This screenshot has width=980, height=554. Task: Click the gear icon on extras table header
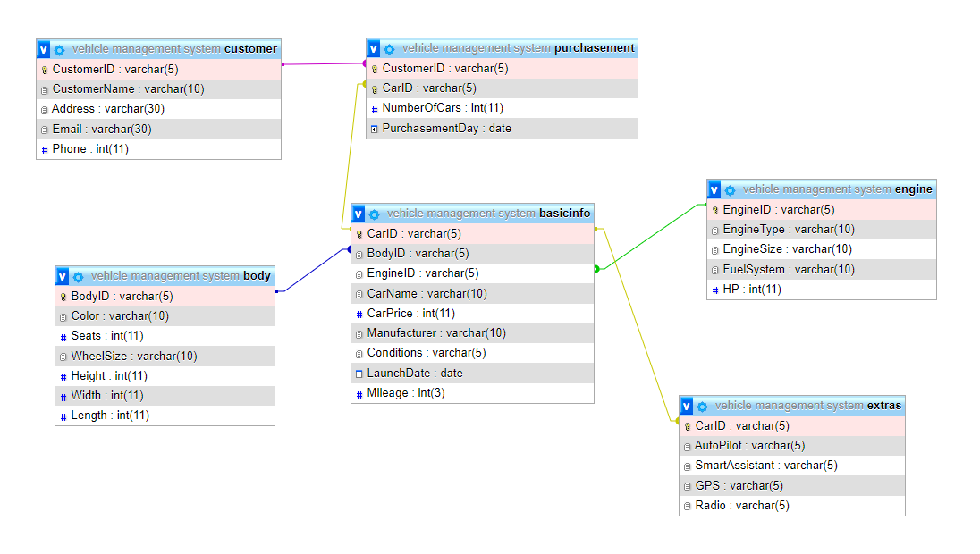pos(701,406)
